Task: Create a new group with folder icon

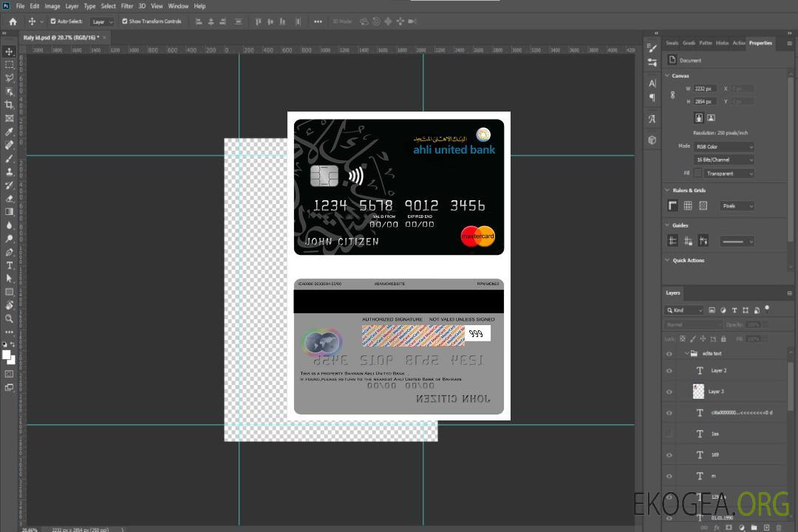Action: tap(754, 528)
